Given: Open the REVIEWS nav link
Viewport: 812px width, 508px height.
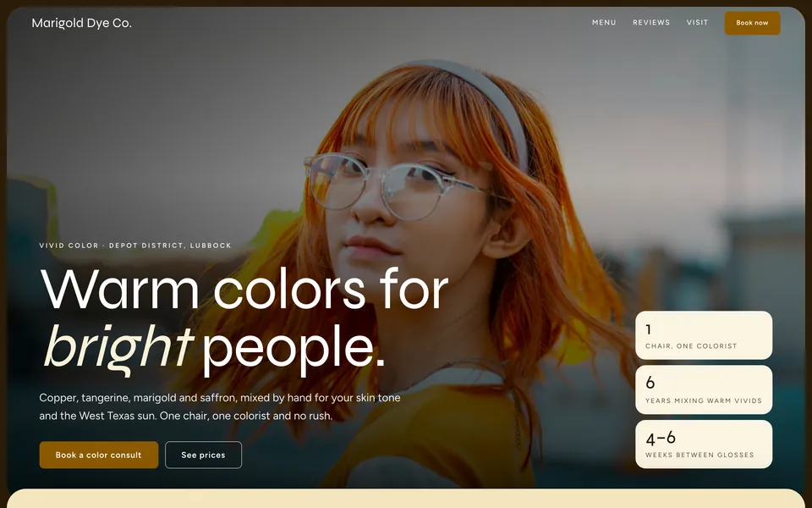Looking at the screenshot, I should tap(651, 22).
